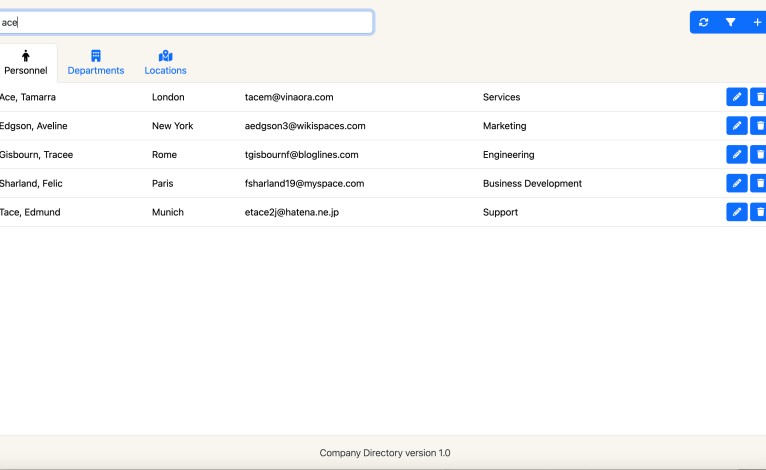Screen dimensions: 766x470
Task: Delete Edgson, Aveline using trash icon
Action: [x=759, y=126]
